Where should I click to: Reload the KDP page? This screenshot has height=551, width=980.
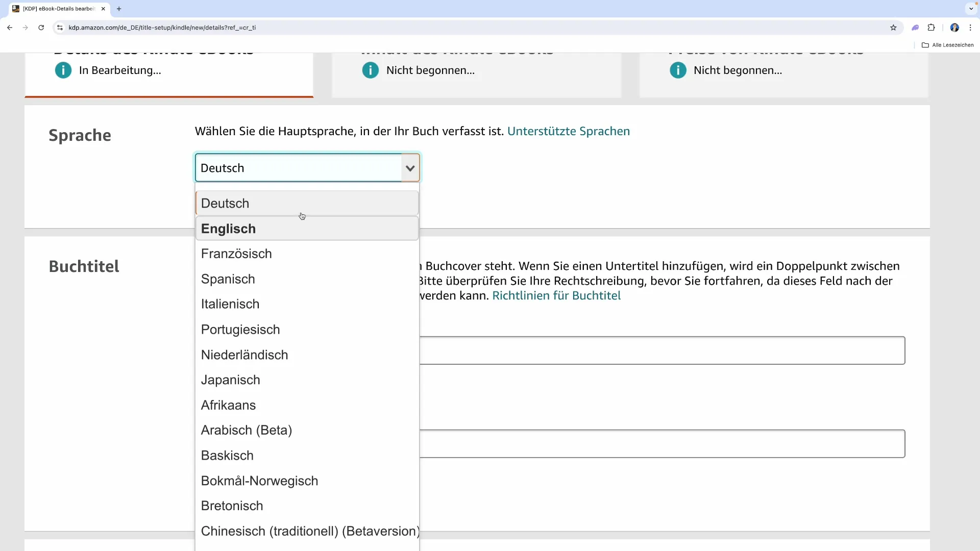click(41, 28)
